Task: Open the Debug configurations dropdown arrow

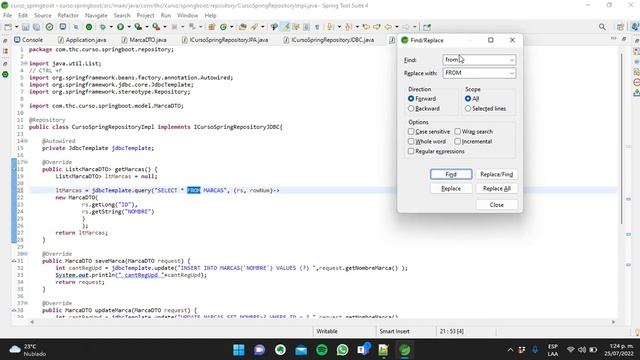Action: point(111,27)
